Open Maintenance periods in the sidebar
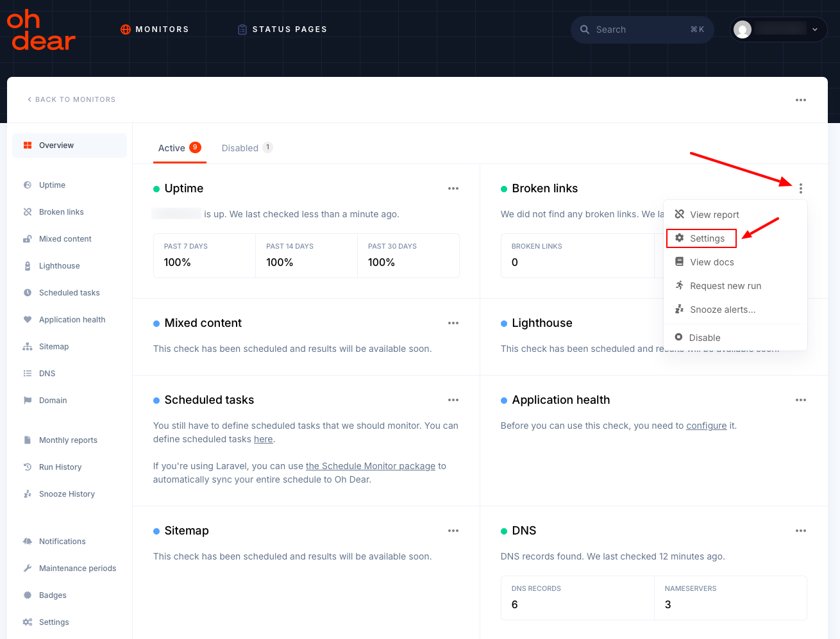The width and height of the screenshot is (840, 639). point(77,568)
